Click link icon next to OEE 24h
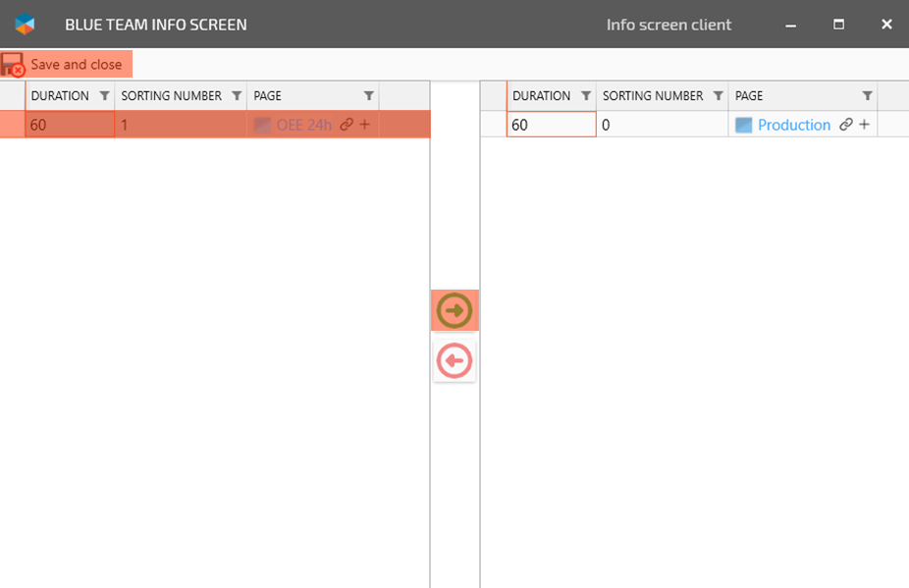Screen dimensions: 909x588 (346, 125)
